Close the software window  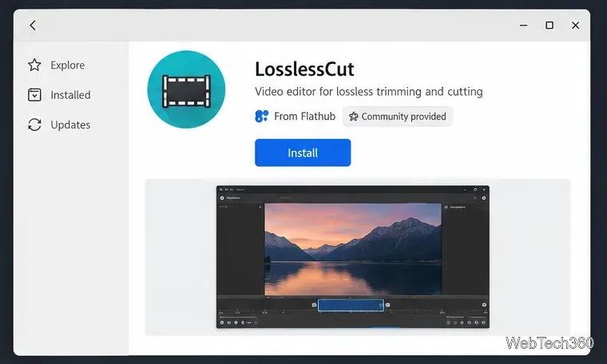tap(575, 26)
